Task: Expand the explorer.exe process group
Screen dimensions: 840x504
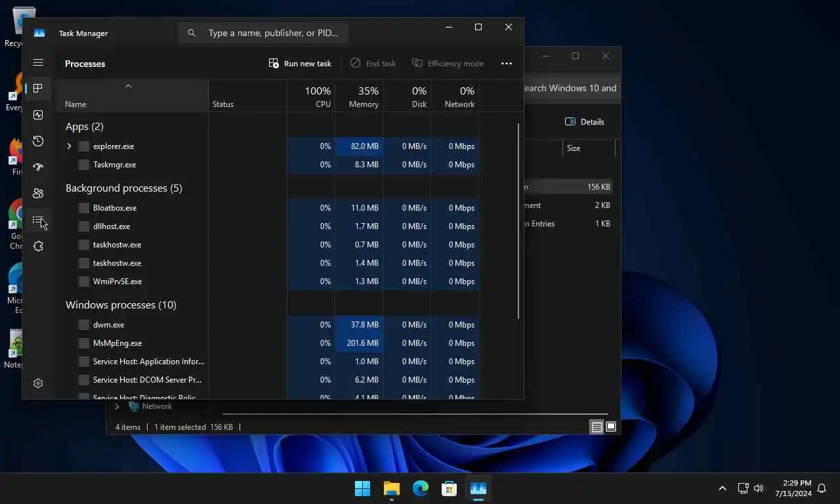Action: (x=69, y=146)
